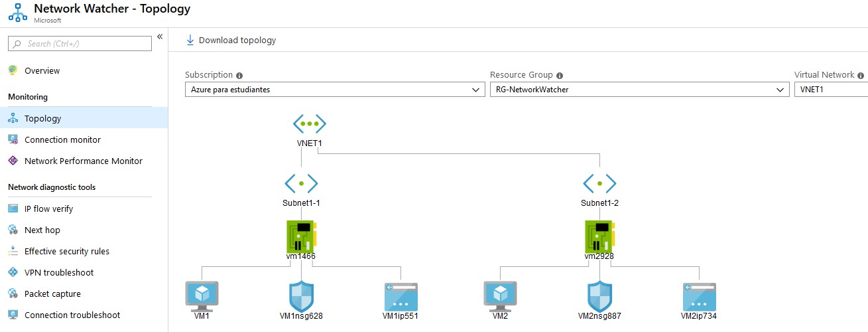Click the Next hop icon
868x332 pixels.
pyautogui.click(x=13, y=230)
